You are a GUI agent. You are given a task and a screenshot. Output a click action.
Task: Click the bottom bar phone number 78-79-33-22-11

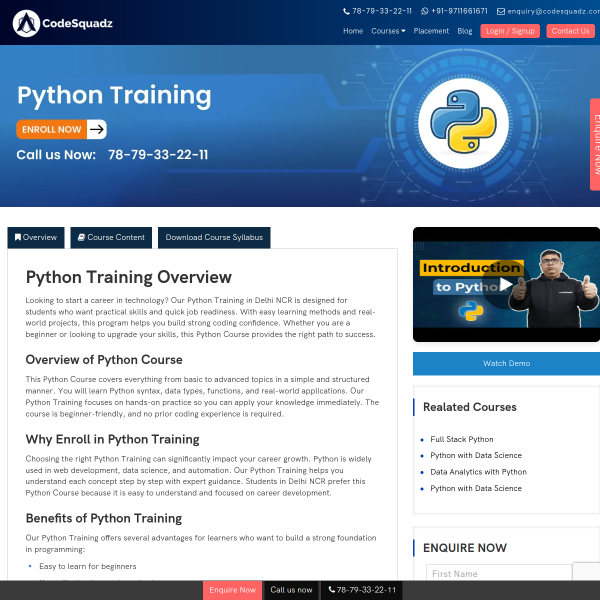click(362, 590)
